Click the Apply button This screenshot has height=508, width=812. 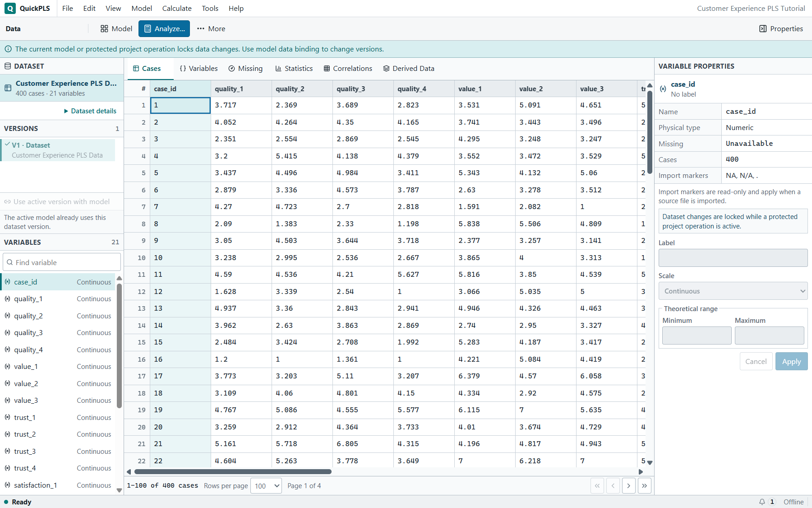click(x=792, y=361)
